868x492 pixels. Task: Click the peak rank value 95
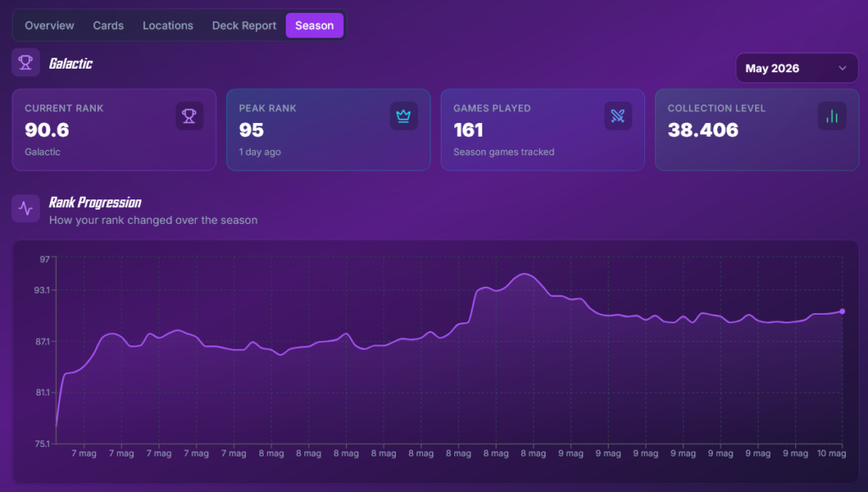click(251, 130)
